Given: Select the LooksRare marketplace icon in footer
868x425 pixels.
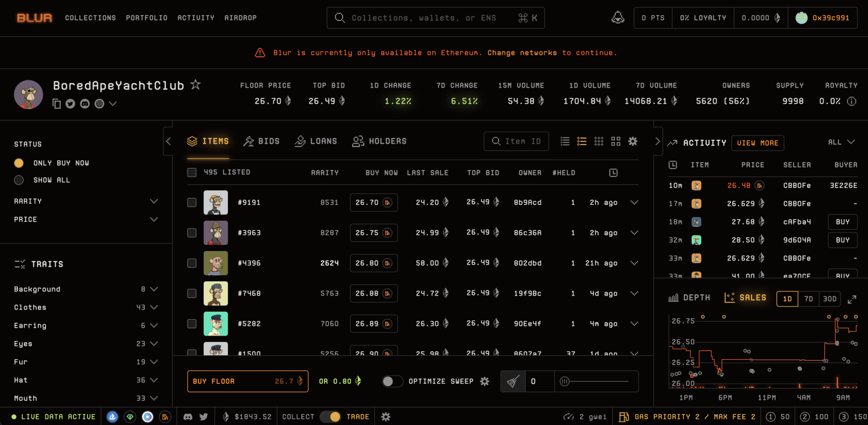Looking at the screenshot, I should click(130, 417).
